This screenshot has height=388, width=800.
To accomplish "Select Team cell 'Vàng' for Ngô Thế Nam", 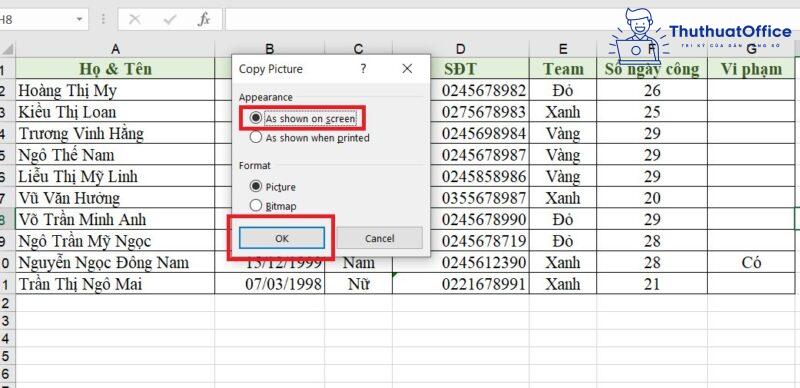I will click(x=563, y=155).
